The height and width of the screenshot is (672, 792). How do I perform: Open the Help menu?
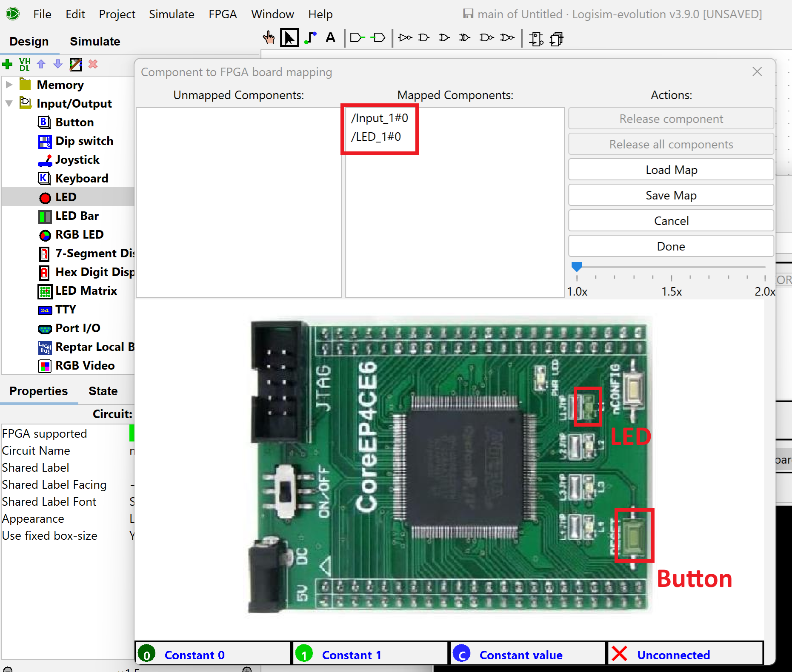click(x=320, y=14)
